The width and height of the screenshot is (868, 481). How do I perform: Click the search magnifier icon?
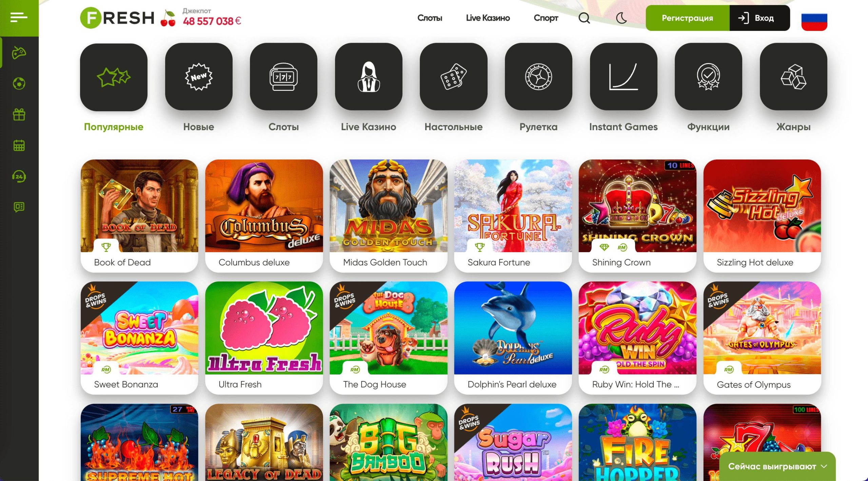coord(584,18)
